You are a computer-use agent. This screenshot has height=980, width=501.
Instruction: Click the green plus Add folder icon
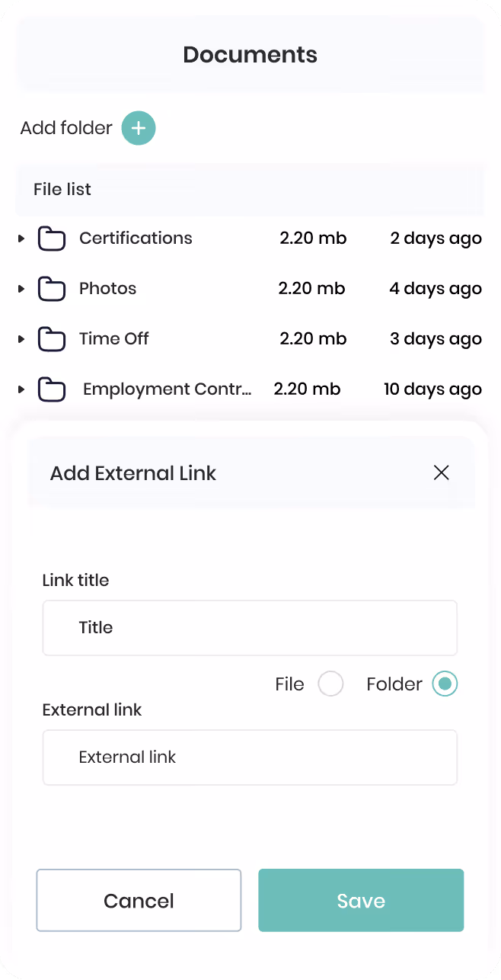(139, 128)
